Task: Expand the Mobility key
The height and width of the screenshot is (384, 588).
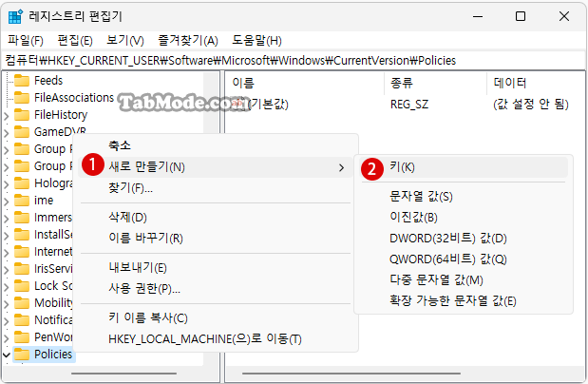Action: tap(7, 303)
